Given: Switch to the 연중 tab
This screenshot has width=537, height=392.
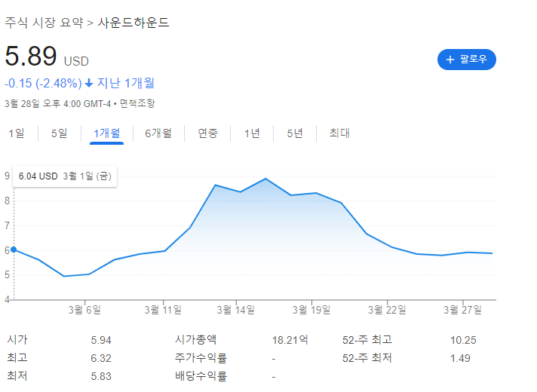Looking at the screenshot, I should coord(207,133).
